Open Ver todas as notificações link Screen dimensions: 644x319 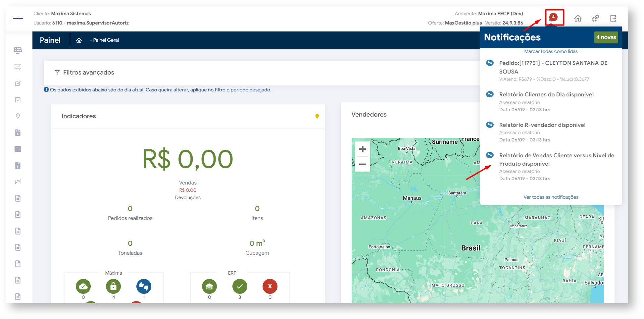[551, 197]
